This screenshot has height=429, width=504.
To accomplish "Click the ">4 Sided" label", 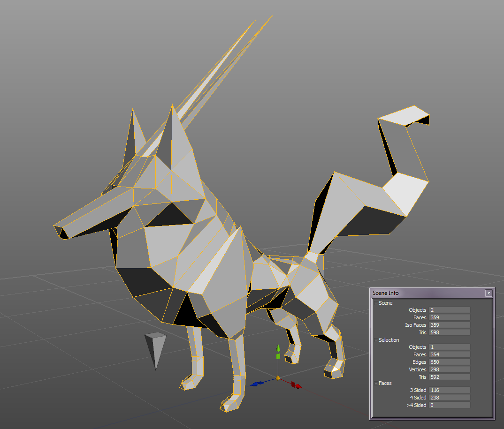I will coord(416,405).
